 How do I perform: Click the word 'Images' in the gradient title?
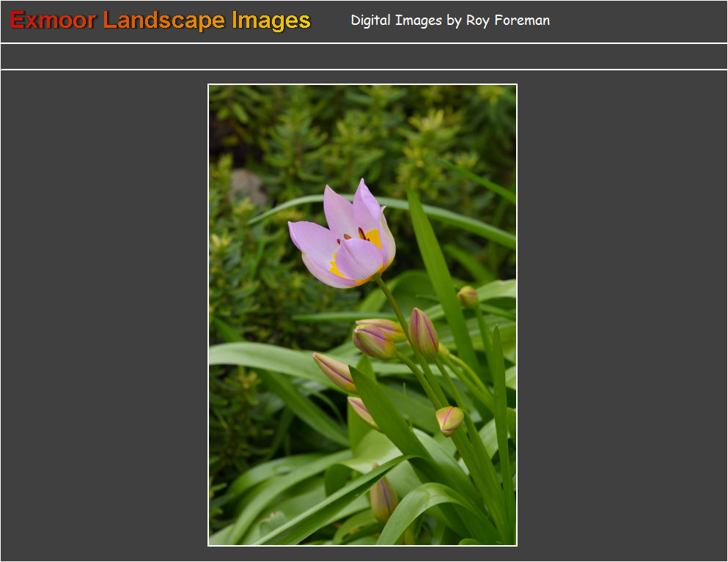point(271,21)
